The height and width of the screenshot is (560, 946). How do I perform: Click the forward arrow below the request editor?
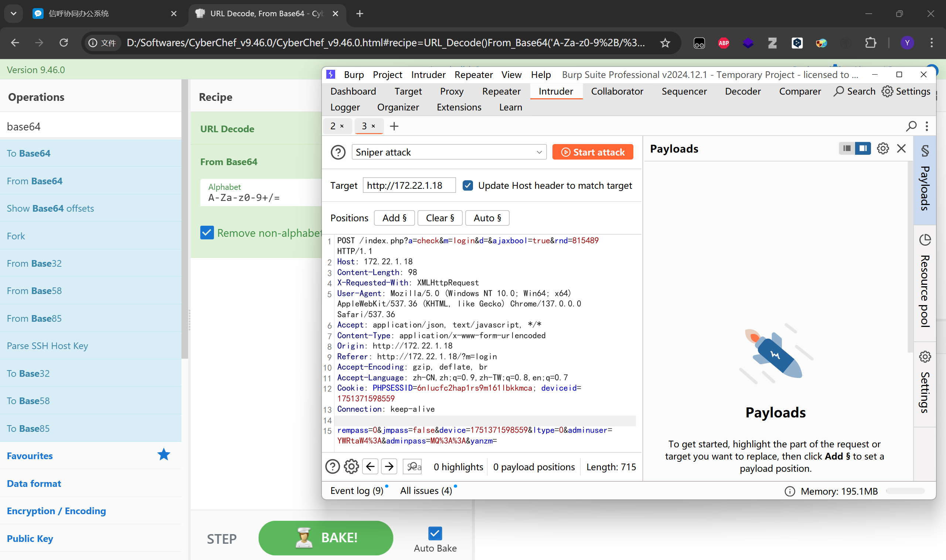click(x=389, y=467)
